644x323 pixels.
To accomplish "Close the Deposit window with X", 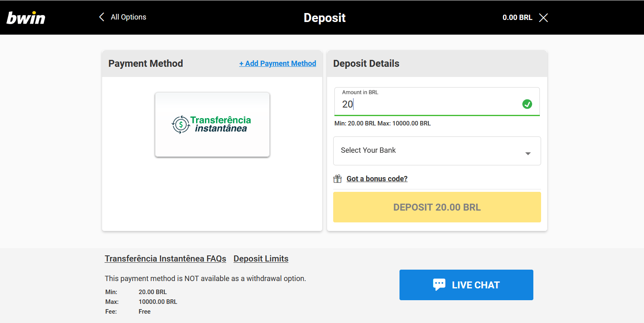I will [x=544, y=18].
